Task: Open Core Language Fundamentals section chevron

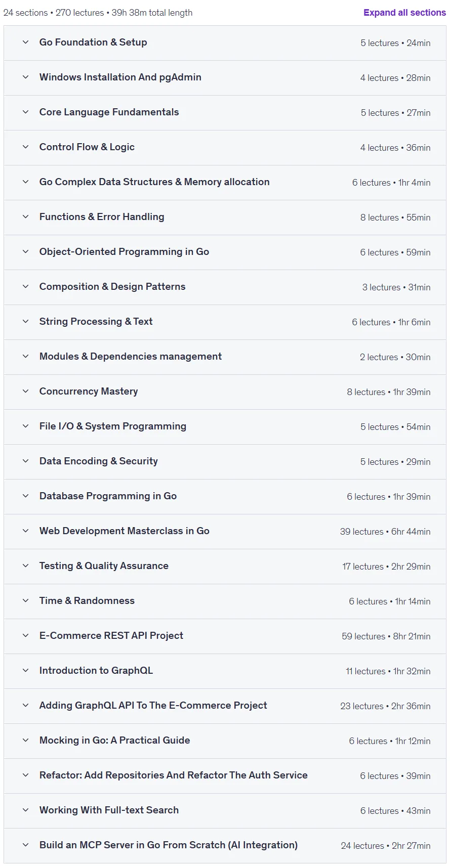Action: 25,112
